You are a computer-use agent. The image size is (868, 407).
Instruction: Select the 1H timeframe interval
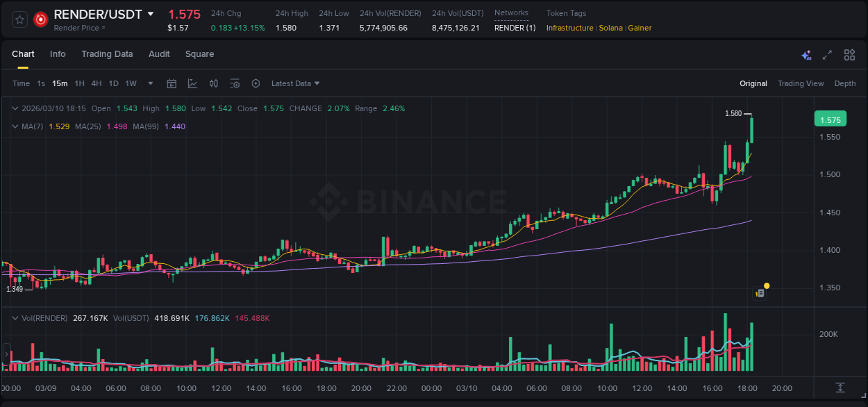coord(78,83)
